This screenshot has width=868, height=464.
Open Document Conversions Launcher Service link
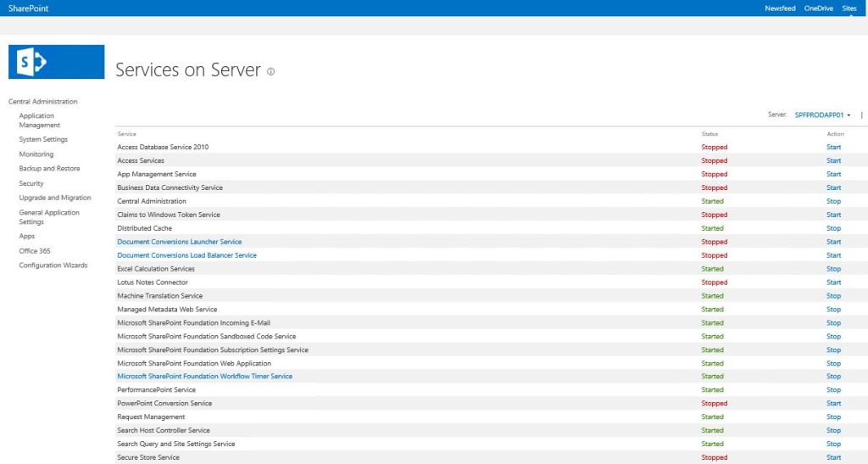tap(180, 242)
